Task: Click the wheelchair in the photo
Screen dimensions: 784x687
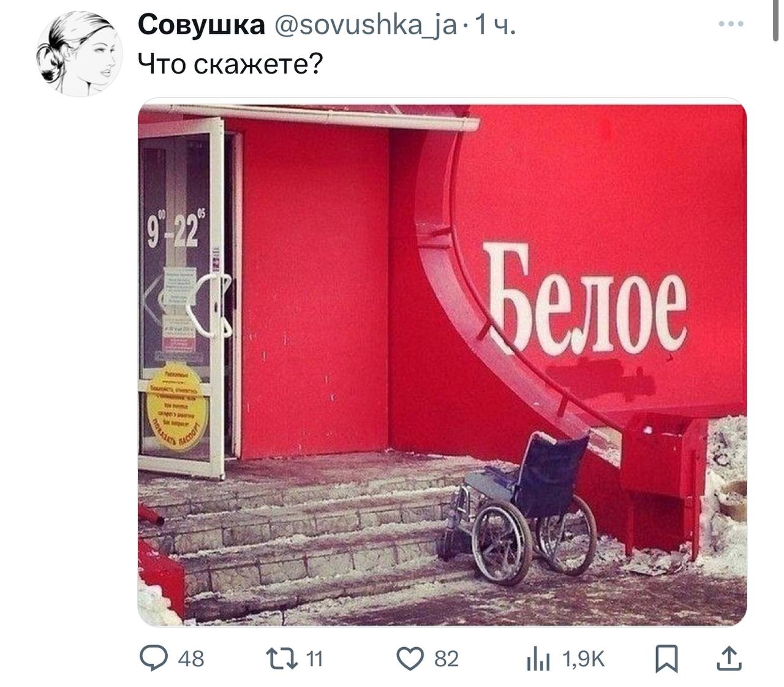Action: coord(518,507)
